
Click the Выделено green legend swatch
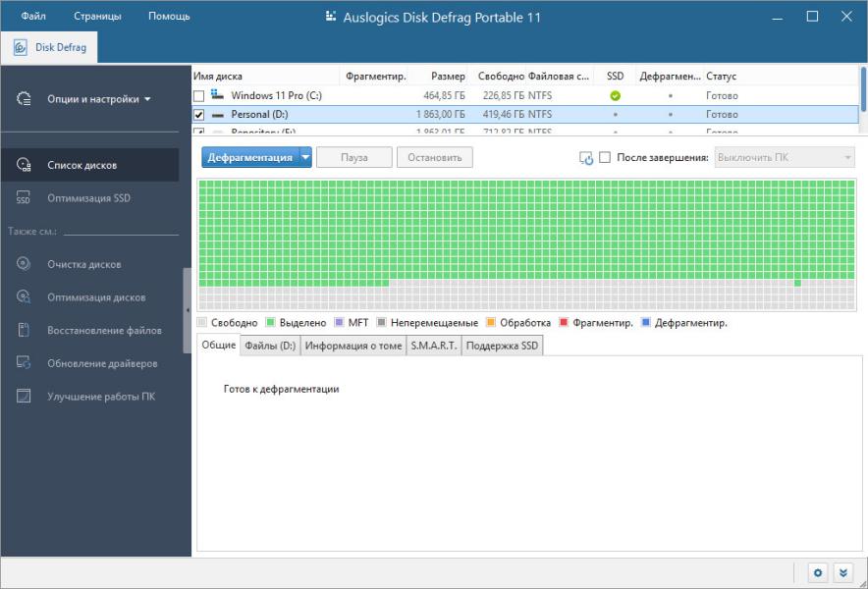[x=271, y=322]
